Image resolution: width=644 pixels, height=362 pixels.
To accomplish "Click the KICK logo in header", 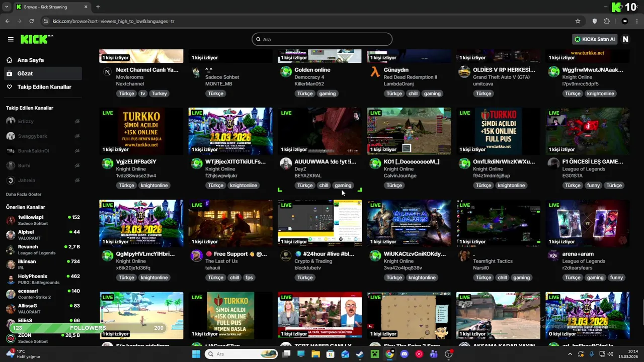I will 37,39.
